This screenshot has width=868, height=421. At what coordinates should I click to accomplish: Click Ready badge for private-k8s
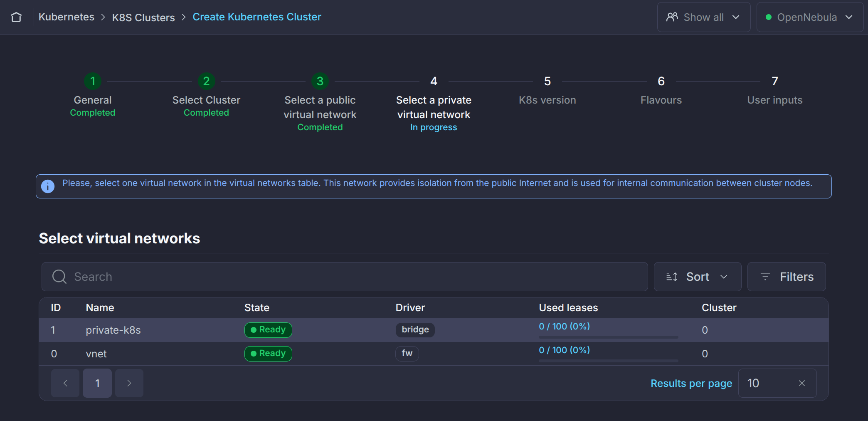coord(268,330)
